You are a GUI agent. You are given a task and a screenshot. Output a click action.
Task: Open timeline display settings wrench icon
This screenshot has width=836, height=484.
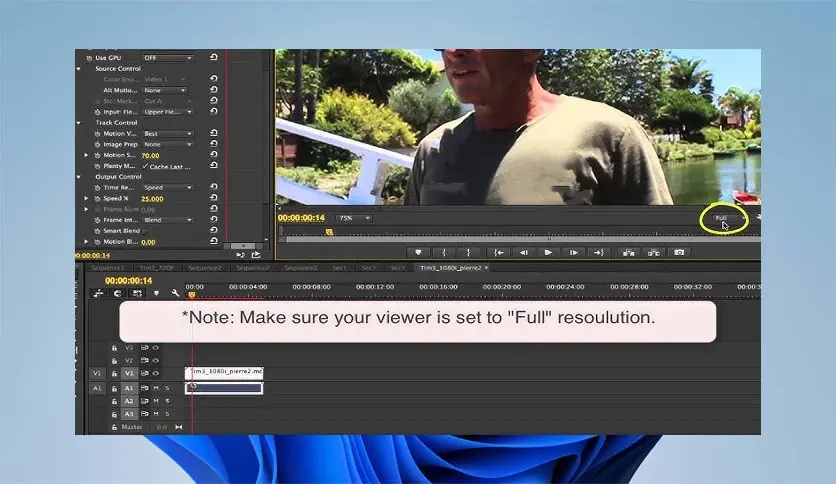[x=175, y=293]
